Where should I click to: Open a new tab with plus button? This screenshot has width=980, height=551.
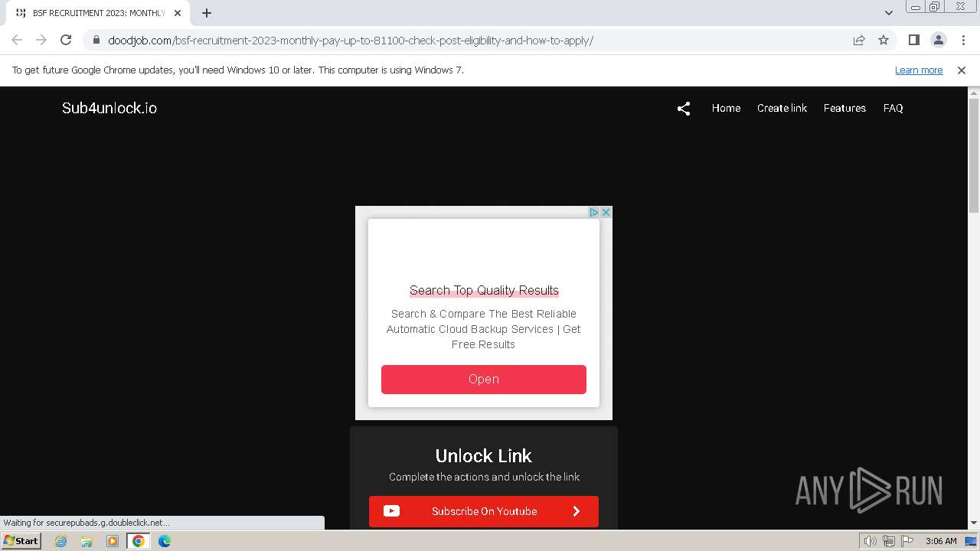click(x=207, y=13)
